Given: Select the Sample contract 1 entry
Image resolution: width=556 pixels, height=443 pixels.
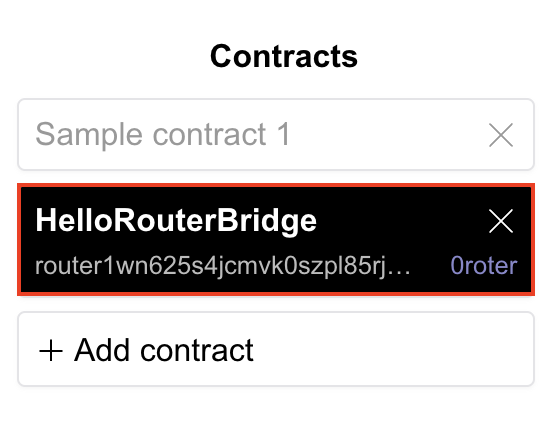Looking at the screenshot, I should [276, 134].
